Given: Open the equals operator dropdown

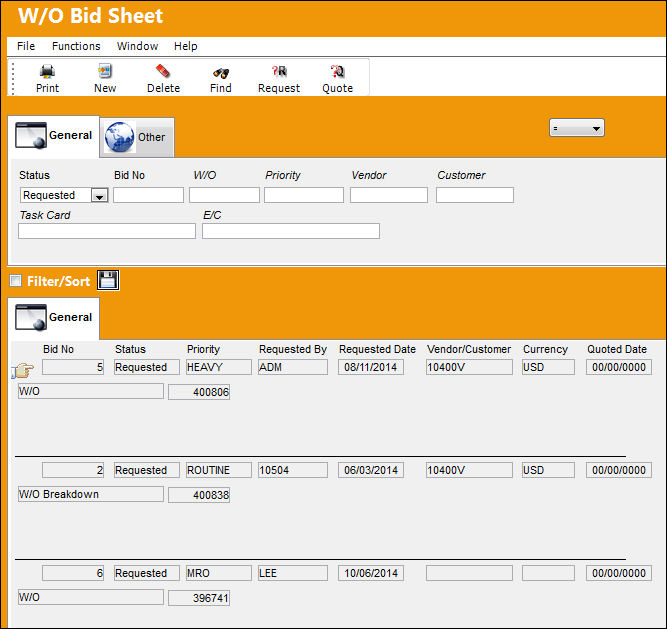Looking at the screenshot, I should coord(576,128).
